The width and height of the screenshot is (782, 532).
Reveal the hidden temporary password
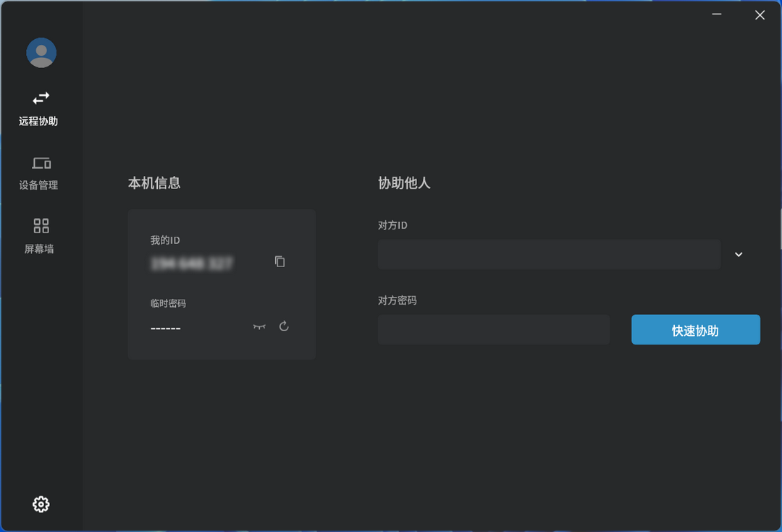coord(258,326)
